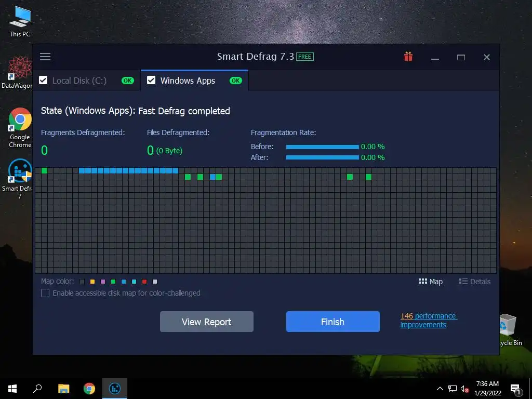Click the (0 Byte) value
This screenshot has height=399, width=532.
(x=169, y=151)
